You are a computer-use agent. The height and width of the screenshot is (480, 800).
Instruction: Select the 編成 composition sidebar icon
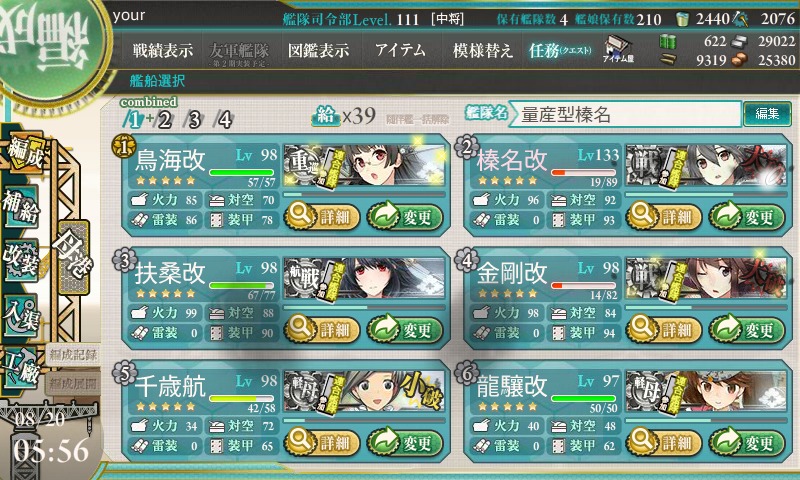click(x=24, y=152)
